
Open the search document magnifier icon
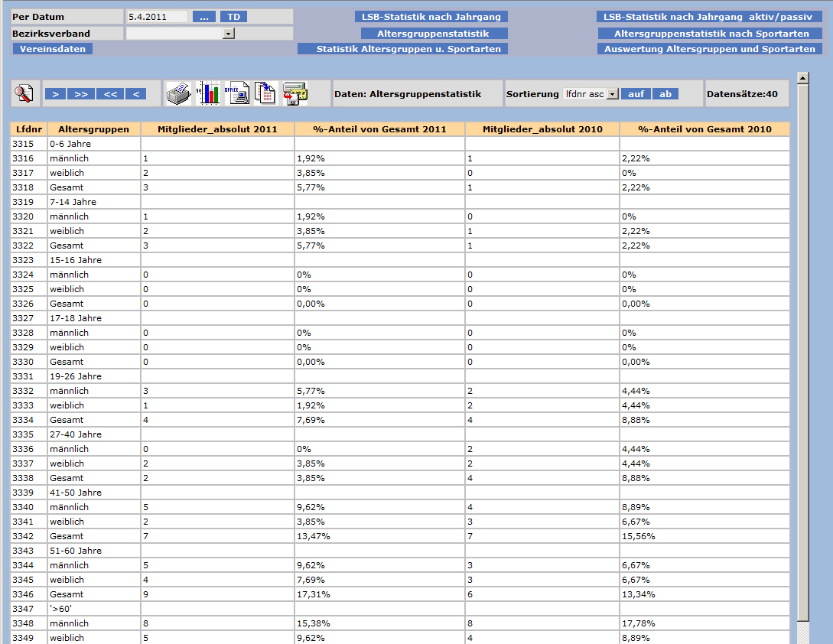[x=24, y=93]
